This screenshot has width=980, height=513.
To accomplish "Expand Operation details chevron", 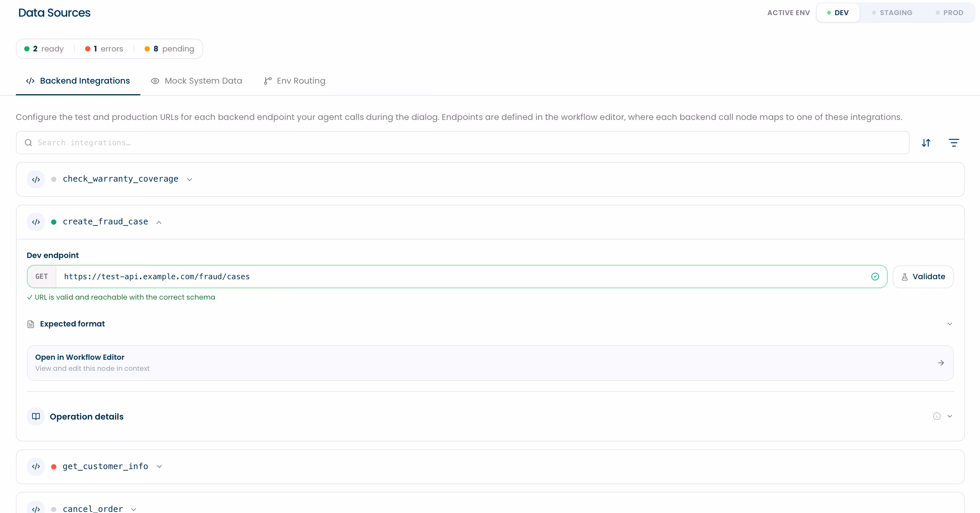I will pos(950,416).
